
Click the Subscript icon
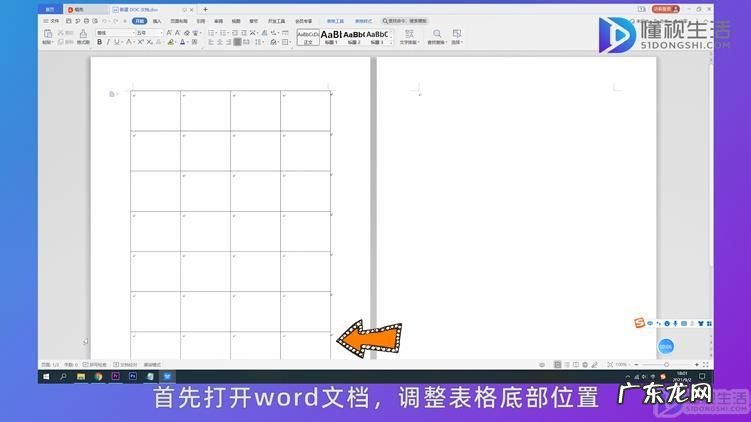click(149, 42)
